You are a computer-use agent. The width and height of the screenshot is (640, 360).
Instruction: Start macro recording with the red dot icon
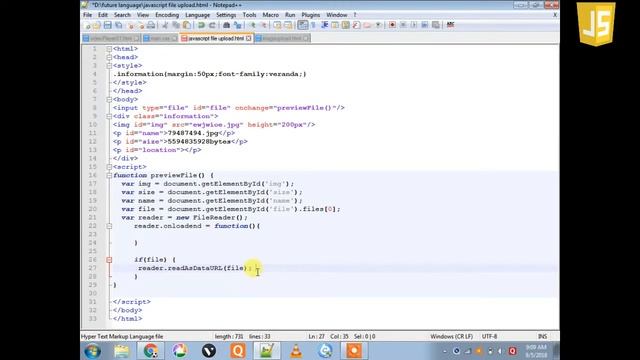[392, 25]
